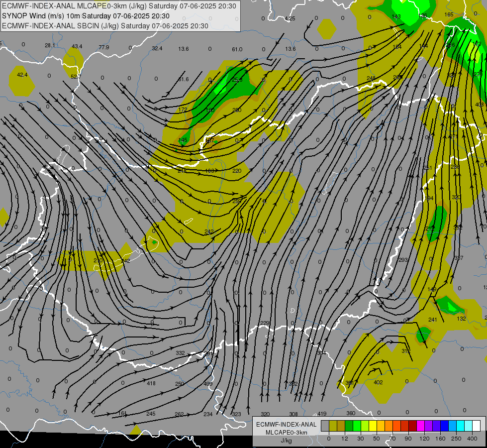This screenshot has height=448, width=487.
Task: Click the '50' tick label on legend scale
Action: click(x=377, y=439)
